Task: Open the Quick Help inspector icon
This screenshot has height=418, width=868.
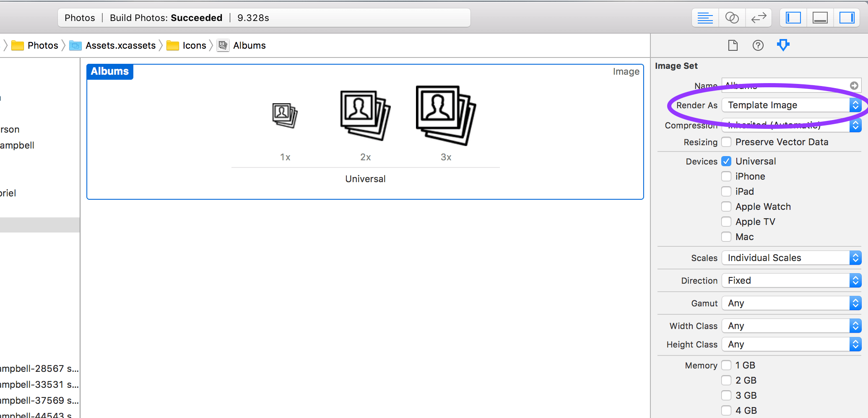Action: point(758,45)
